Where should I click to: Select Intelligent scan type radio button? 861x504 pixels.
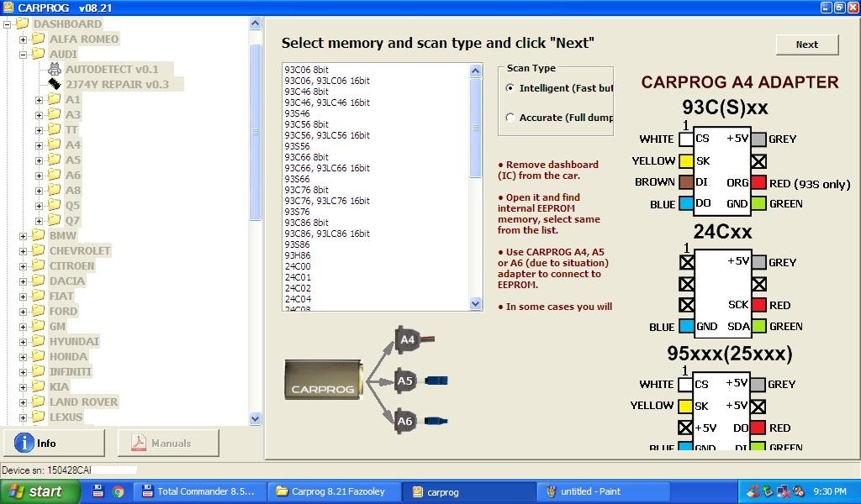(x=510, y=87)
